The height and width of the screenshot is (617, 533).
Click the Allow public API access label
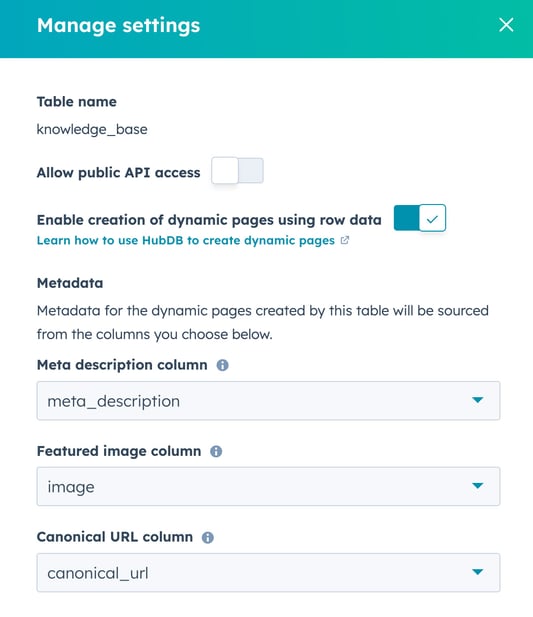(x=118, y=173)
